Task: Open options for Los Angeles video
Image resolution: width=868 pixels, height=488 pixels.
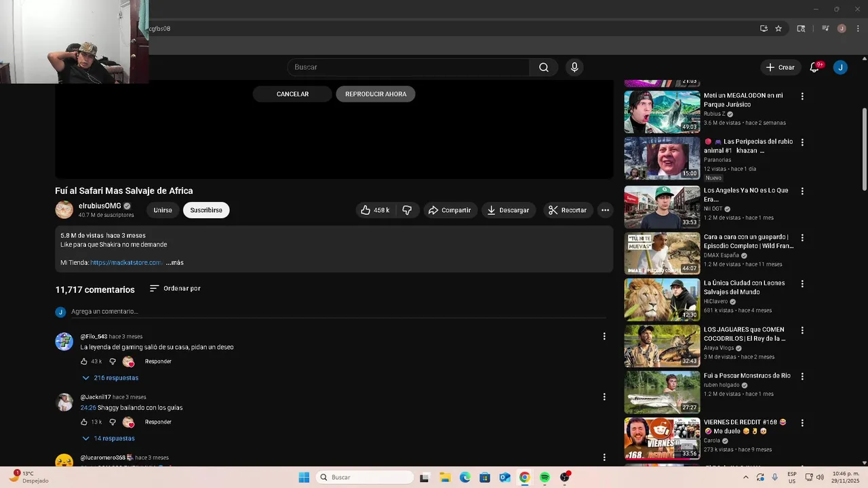Action: pos(802,191)
